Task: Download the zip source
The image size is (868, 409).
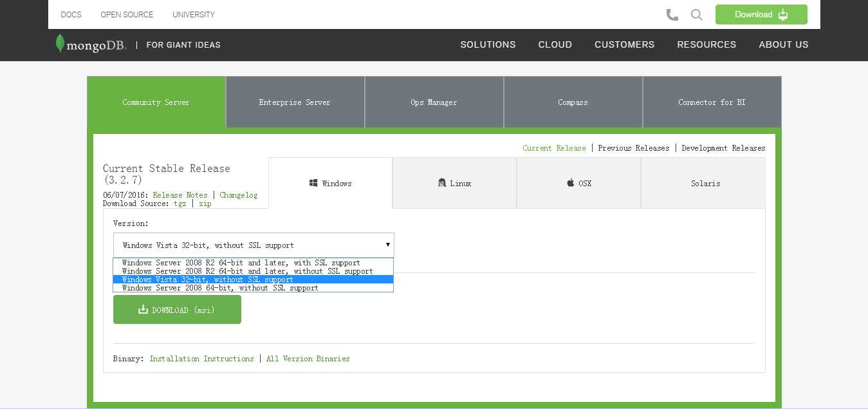Action: coord(205,204)
